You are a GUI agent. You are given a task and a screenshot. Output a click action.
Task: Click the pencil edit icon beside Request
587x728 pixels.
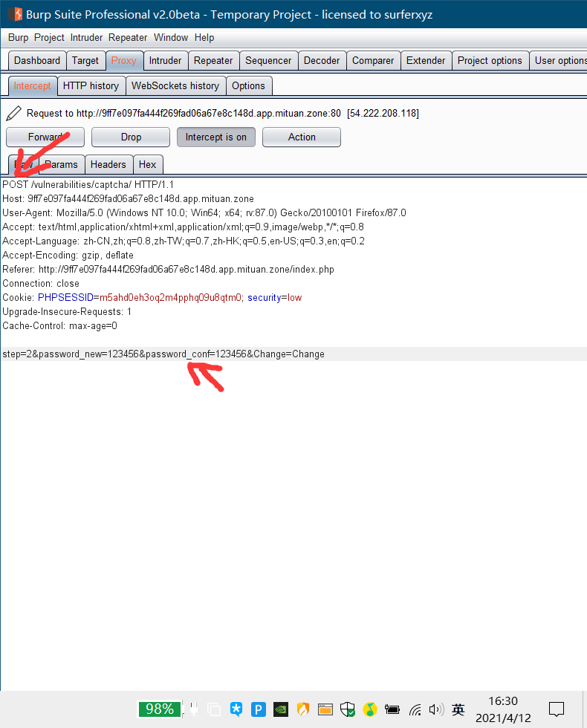pyautogui.click(x=14, y=113)
